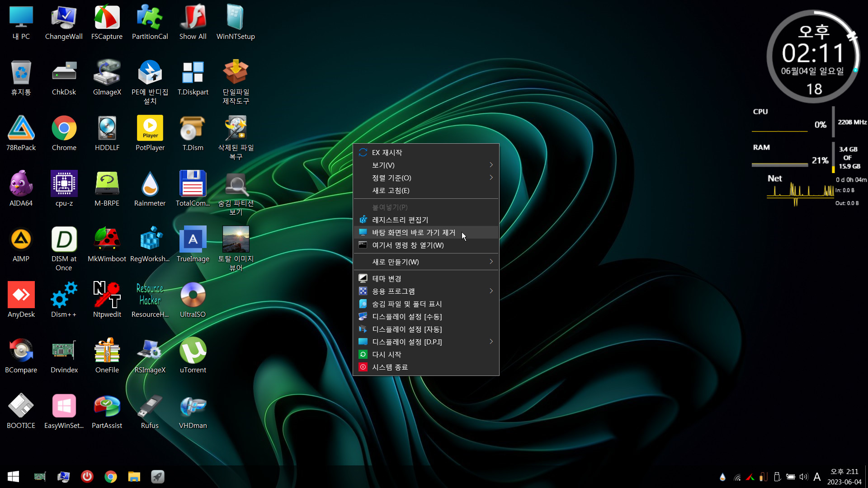Choose EX 재시작 from the context menu
The width and height of the screenshot is (868, 488).
click(426, 152)
